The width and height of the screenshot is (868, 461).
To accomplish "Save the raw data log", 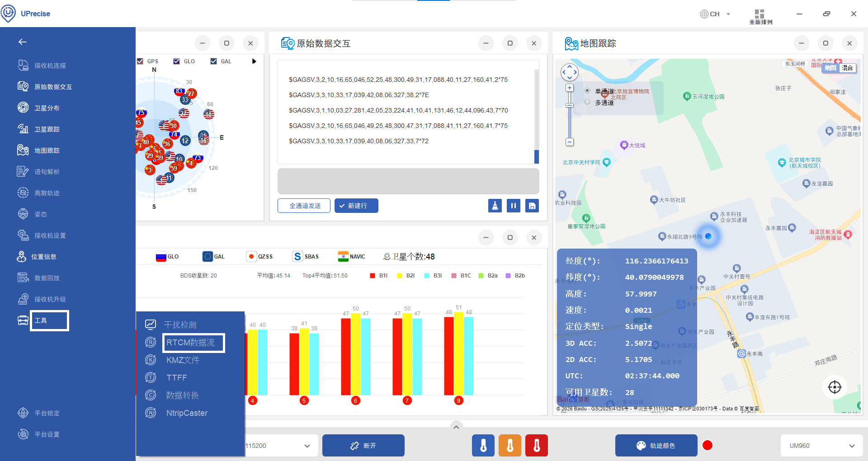I will tap(532, 206).
